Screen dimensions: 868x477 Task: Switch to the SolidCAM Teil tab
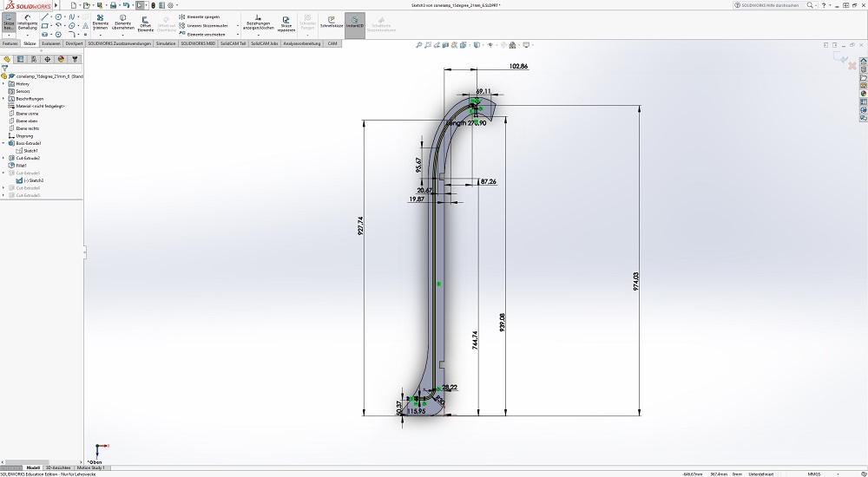(233, 43)
